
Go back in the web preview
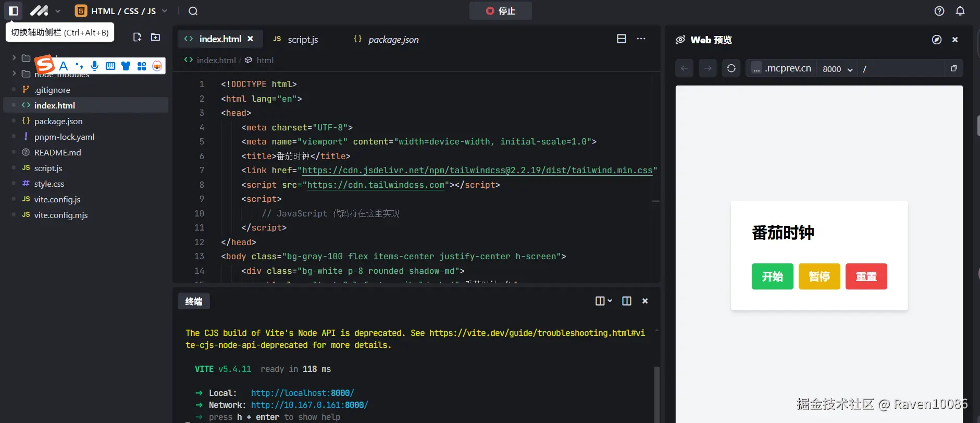coord(685,68)
